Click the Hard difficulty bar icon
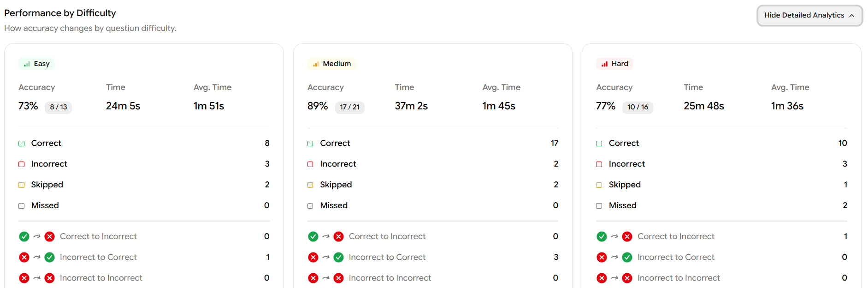This screenshot has width=868, height=288. (604, 64)
